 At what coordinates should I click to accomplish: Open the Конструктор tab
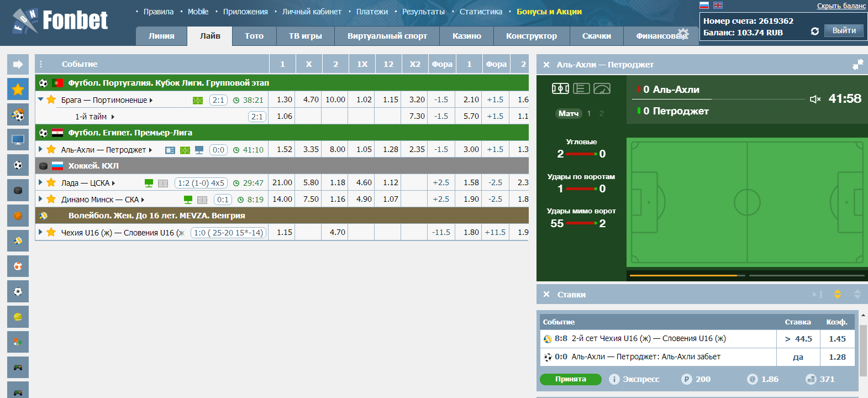click(532, 36)
